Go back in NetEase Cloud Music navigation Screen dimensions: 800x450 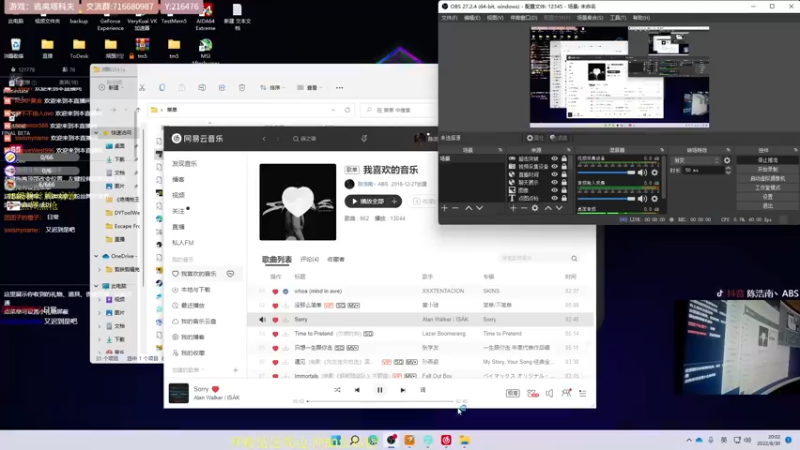point(264,138)
